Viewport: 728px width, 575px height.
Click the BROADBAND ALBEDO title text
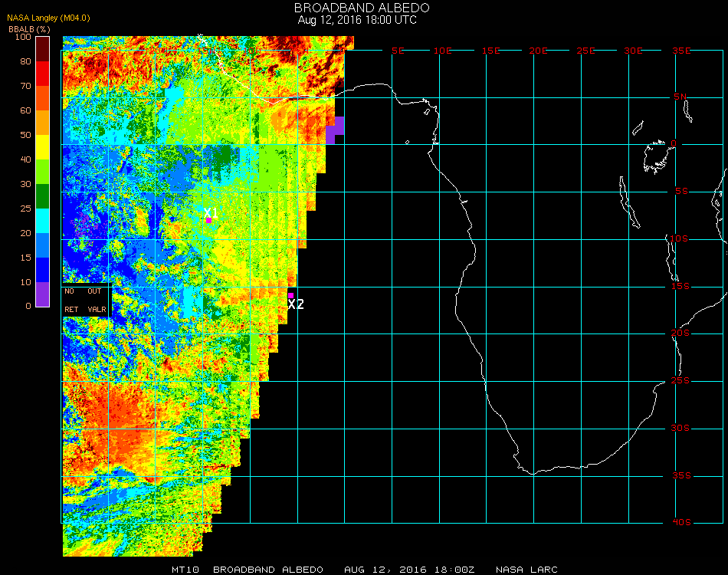click(362, 8)
